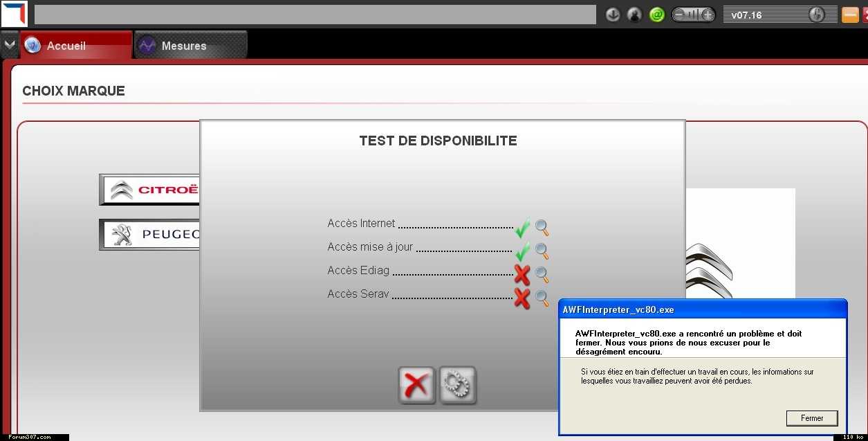Click the AWFInterpreter_vc80.exe dialog title bar
868x441 pixels.
(703, 309)
